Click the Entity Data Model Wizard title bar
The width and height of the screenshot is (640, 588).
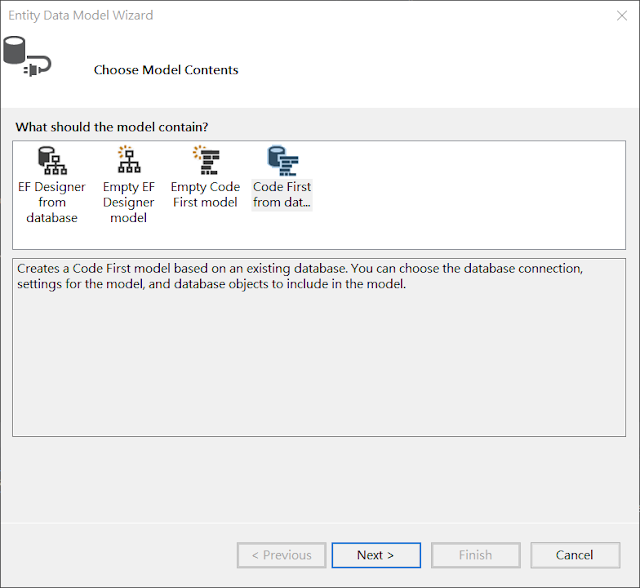[x=286, y=16]
